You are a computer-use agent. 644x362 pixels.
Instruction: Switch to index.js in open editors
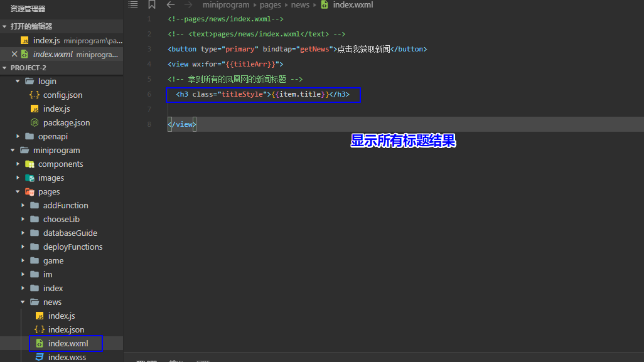[62, 41]
